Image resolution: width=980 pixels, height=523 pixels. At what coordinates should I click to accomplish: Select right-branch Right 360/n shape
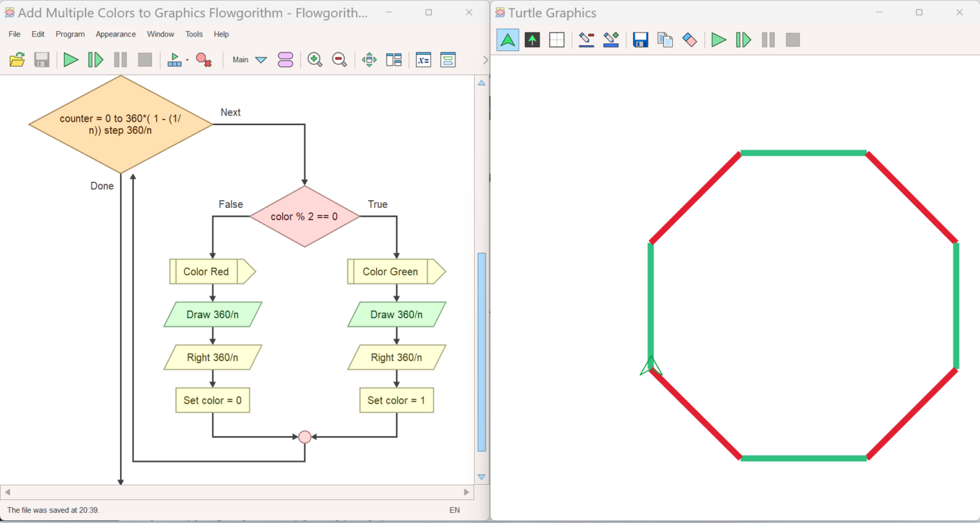coord(396,357)
